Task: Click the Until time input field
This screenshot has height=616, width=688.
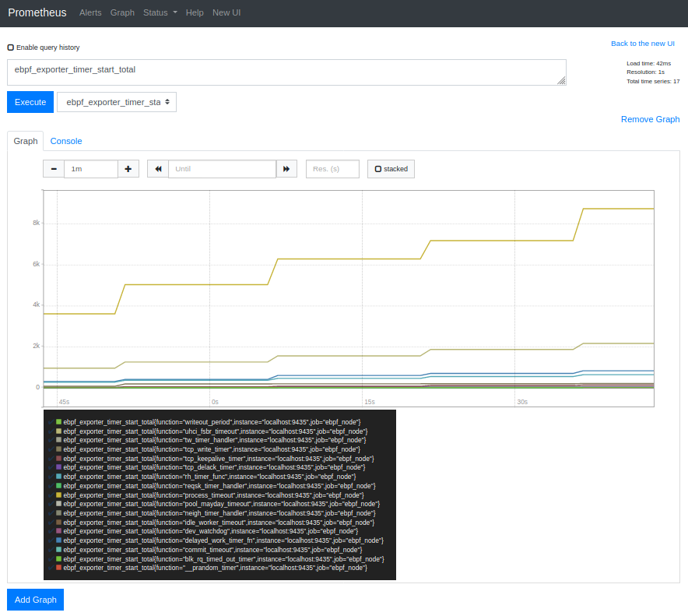Action: point(222,168)
